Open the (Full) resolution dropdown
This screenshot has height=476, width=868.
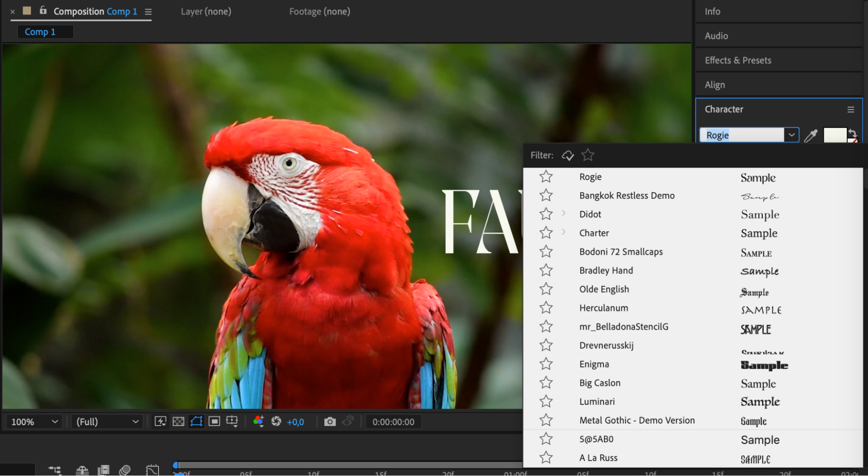[x=107, y=422]
